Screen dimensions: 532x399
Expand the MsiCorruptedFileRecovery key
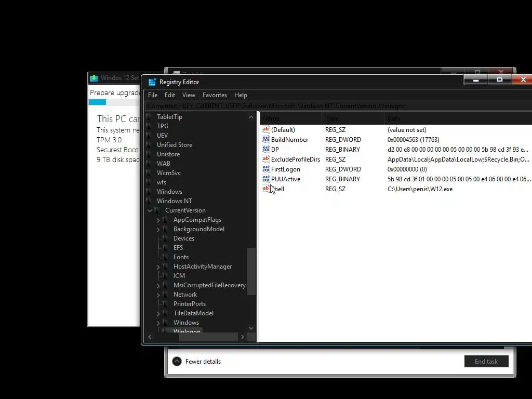(158, 285)
